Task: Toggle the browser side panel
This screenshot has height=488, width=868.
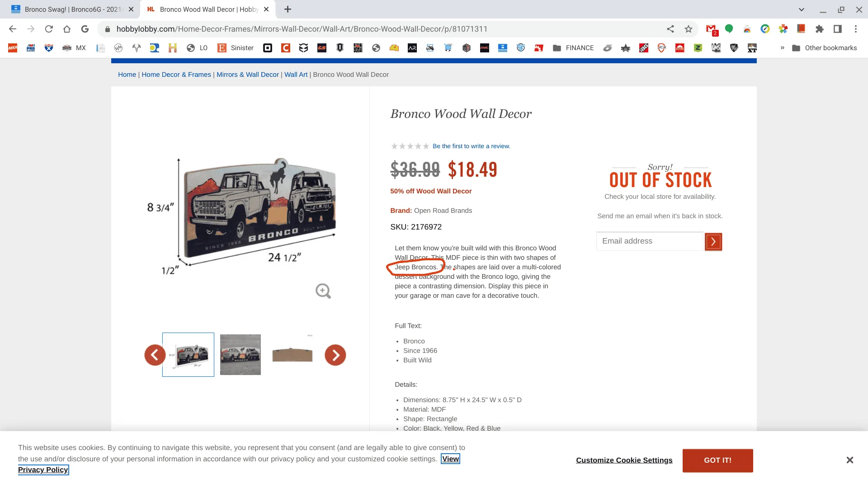Action: click(x=837, y=29)
